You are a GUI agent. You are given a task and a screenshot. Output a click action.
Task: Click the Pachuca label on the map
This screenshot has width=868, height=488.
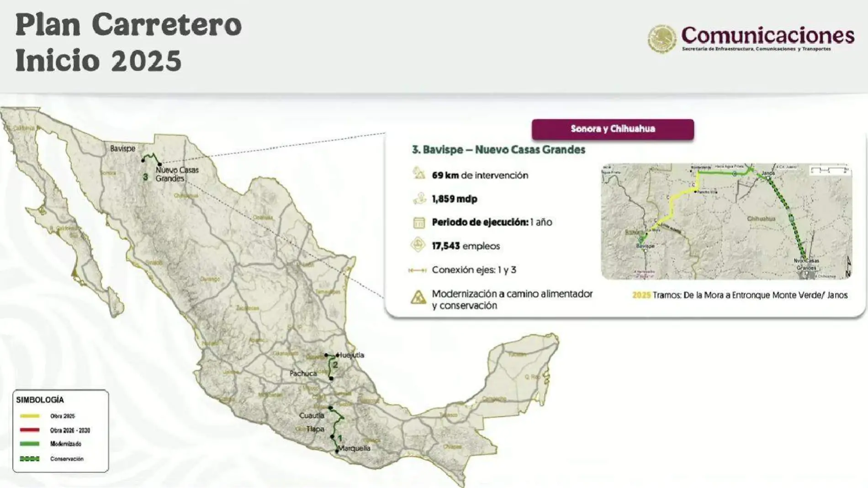pos(303,373)
